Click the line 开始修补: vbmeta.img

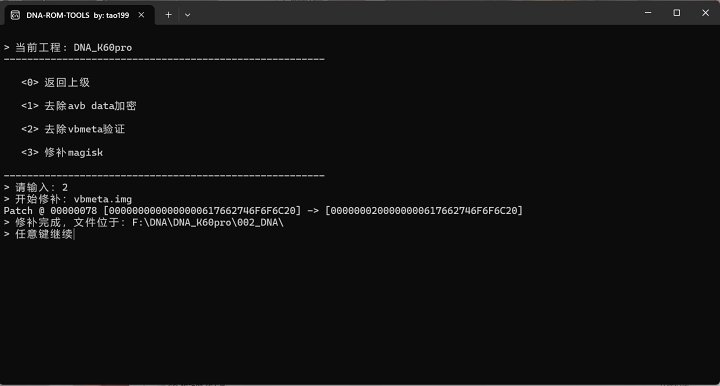point(68,199)
